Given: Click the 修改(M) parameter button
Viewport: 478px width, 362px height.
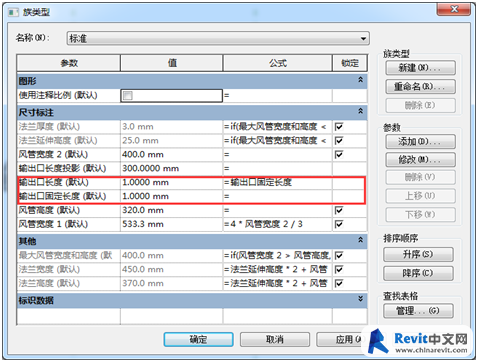Looking at the screenshot, I should (x=420, y=160).
